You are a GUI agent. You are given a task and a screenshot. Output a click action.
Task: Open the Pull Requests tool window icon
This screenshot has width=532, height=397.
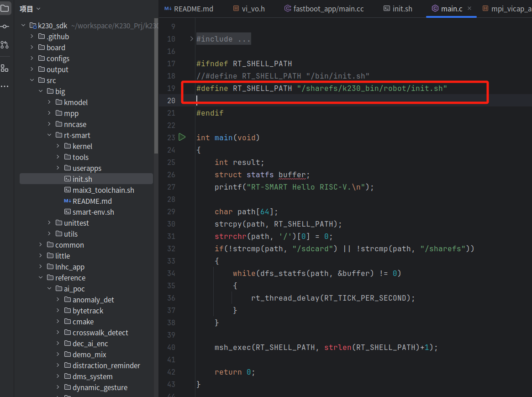pos(5,45)
